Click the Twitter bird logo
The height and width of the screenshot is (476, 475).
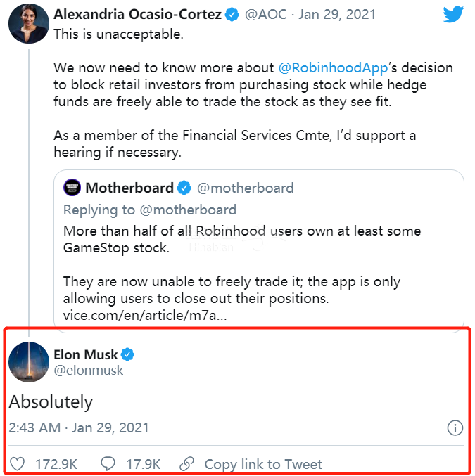(x=453, y=15)
